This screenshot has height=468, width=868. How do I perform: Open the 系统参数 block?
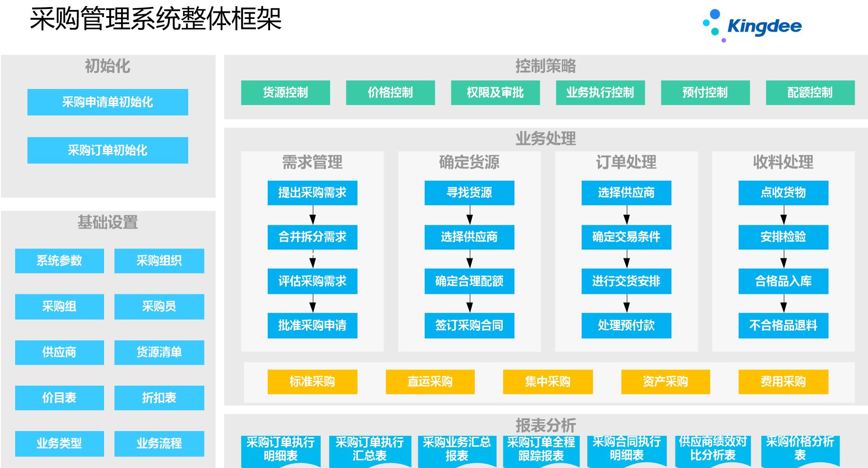pyautogui.click(x=59, y=261)
